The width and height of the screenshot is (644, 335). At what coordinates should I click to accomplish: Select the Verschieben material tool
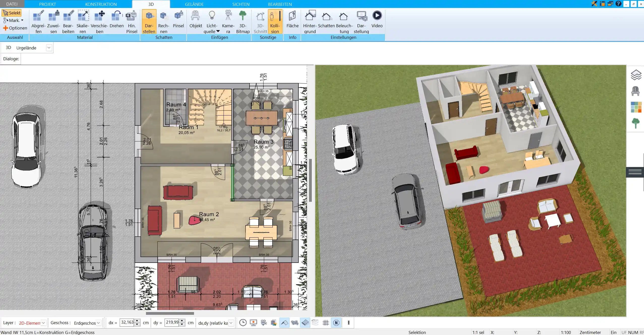click(x=100, y=22)
